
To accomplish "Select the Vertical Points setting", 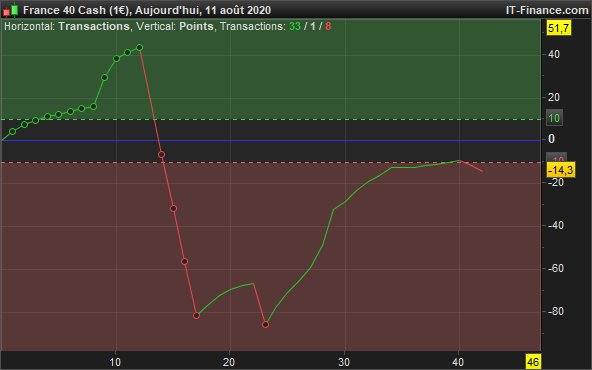I will click(175, 26).
